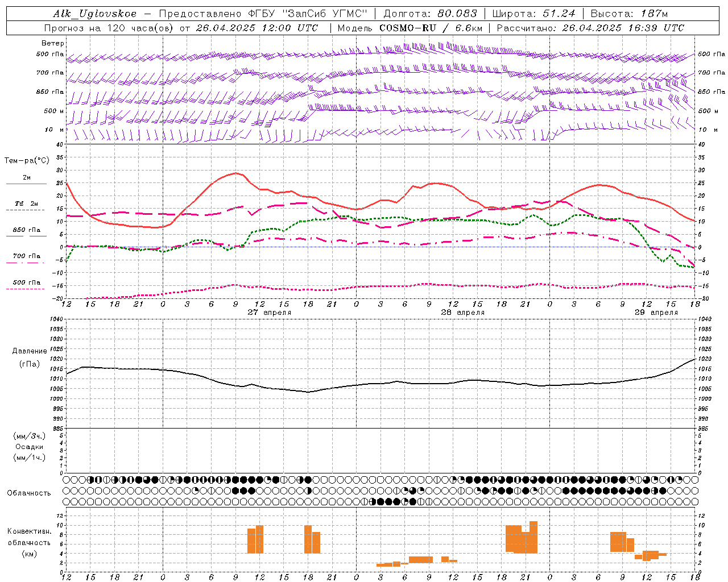
Task: Click the 29 апреля date label
Action: [x=656, y=313]
